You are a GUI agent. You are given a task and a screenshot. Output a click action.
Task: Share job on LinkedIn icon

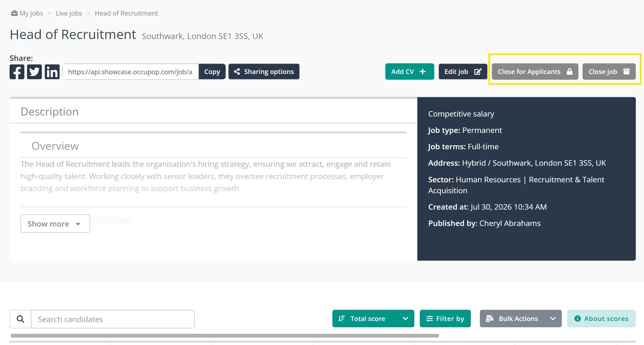[52, 72]
